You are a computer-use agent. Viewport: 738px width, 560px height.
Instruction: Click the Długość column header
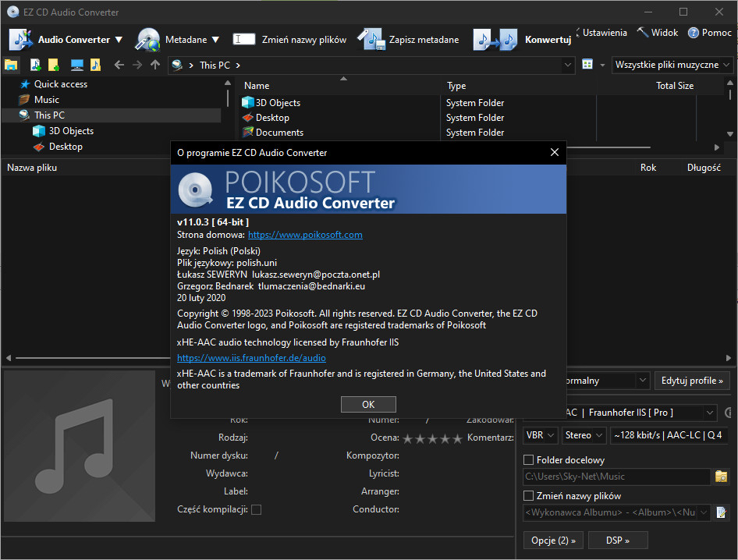coord(704,168)
